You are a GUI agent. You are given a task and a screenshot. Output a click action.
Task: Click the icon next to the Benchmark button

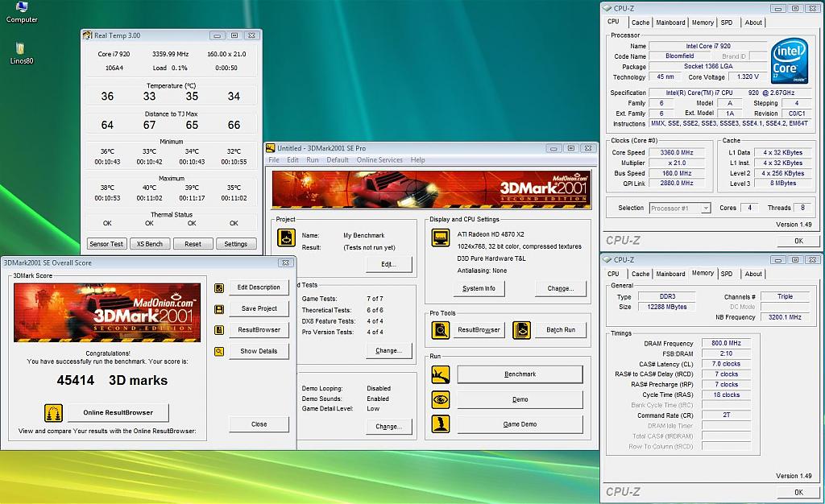[441, 374]
